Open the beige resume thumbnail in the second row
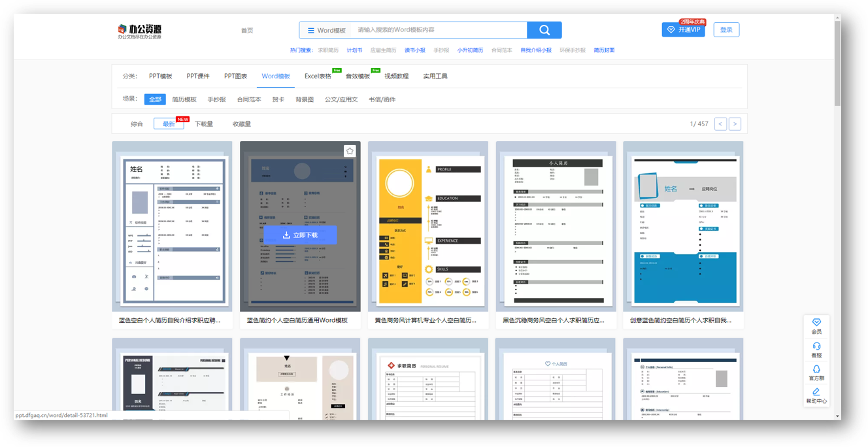 [300, 379]
